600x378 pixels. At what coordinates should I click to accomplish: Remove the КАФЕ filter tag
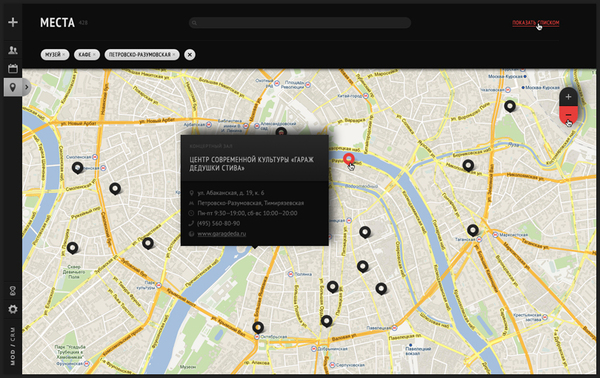click(x=94, y=55)
